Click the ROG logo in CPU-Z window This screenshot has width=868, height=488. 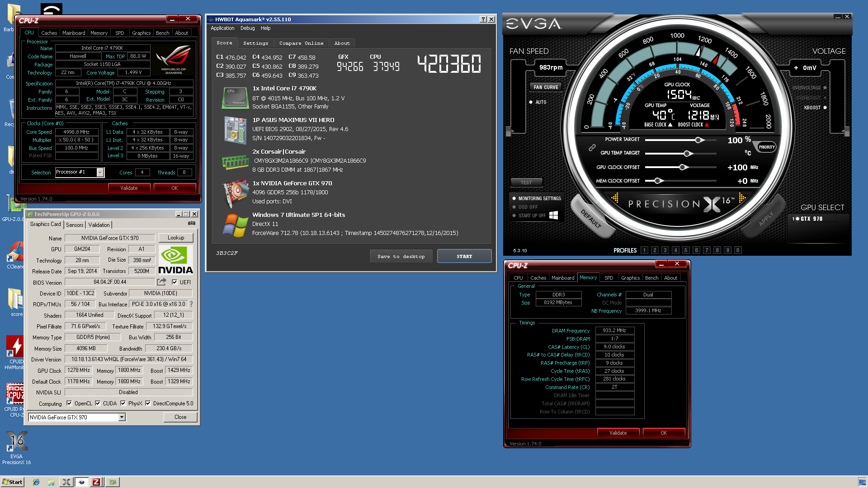click(174, 60)
